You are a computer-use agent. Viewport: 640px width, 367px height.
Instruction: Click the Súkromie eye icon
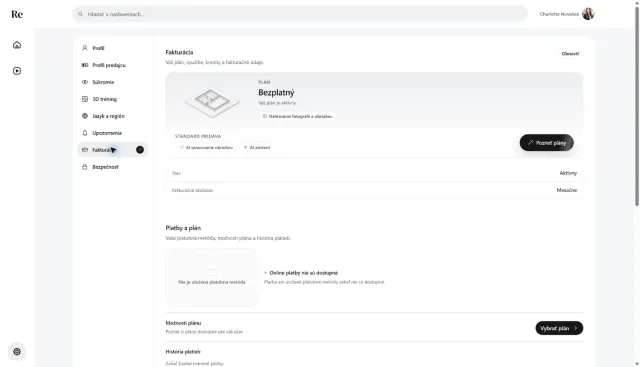(x=85, y=82)
